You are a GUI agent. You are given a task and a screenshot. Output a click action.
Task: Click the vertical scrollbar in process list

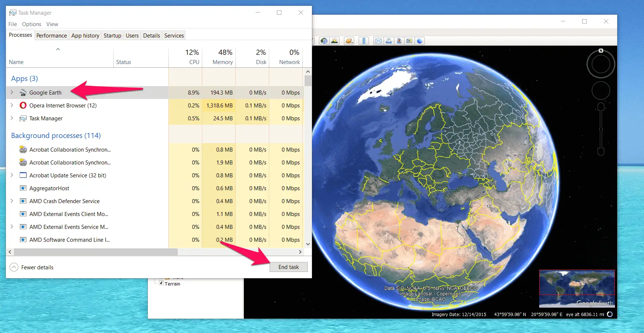click(x=308, y=80)
